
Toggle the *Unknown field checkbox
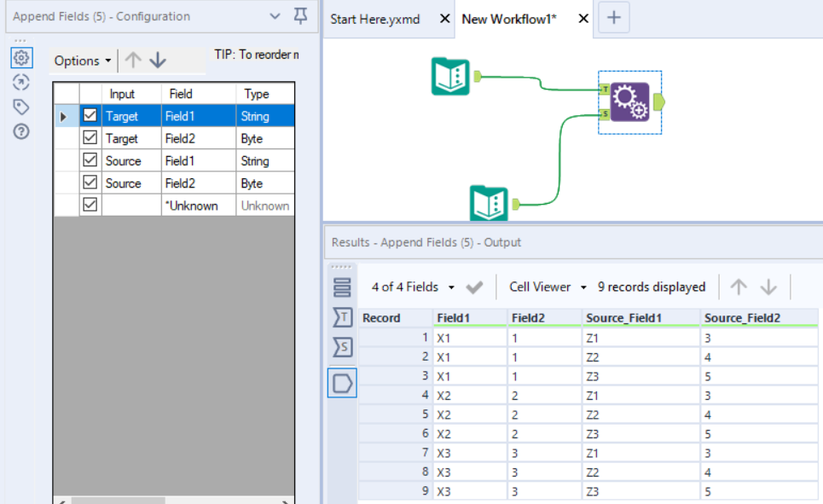[x=90, y=205]
